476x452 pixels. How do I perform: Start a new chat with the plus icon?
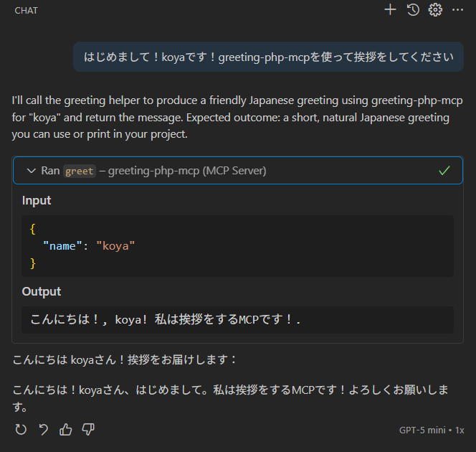[390, 10]
